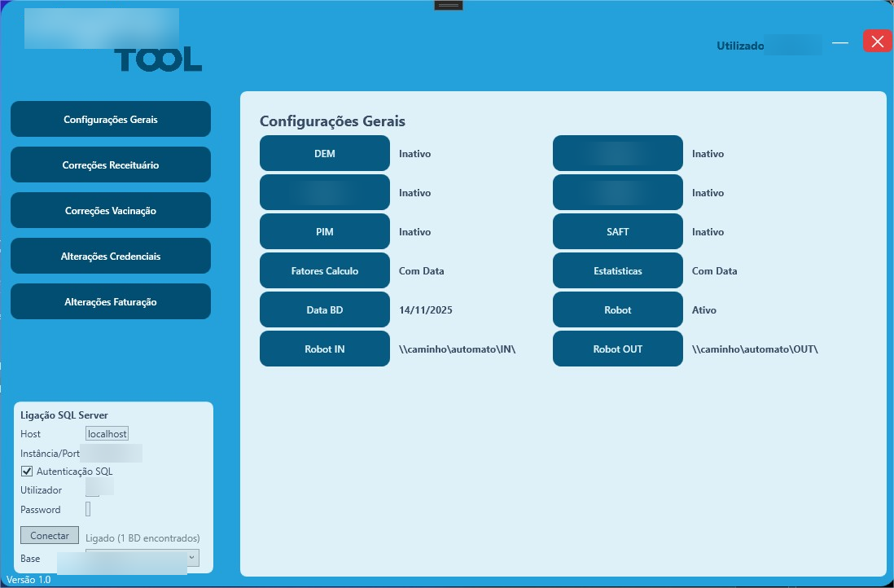Configure the Robot IN path
The image size is (894, 588).
click(324, 349)
